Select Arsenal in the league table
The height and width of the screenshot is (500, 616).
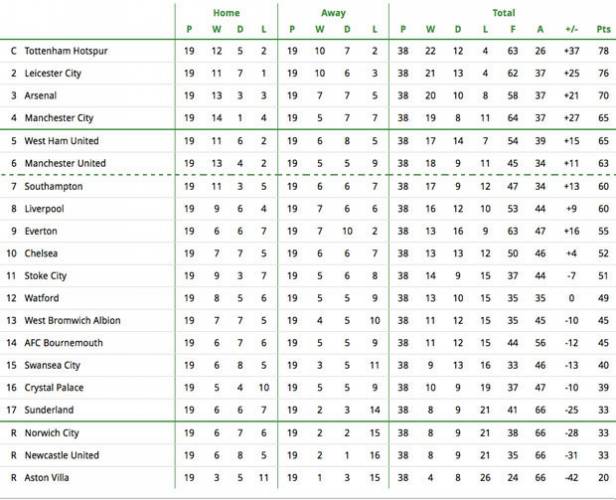click(x=40, y=95)
